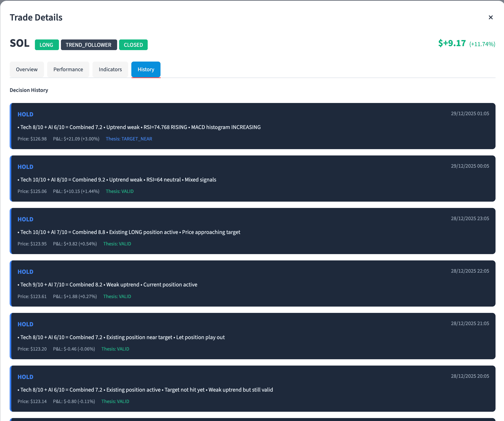Click the HOLD label dated 28/12/2025 20:05

pyautogui.click(x=25, y=377)
